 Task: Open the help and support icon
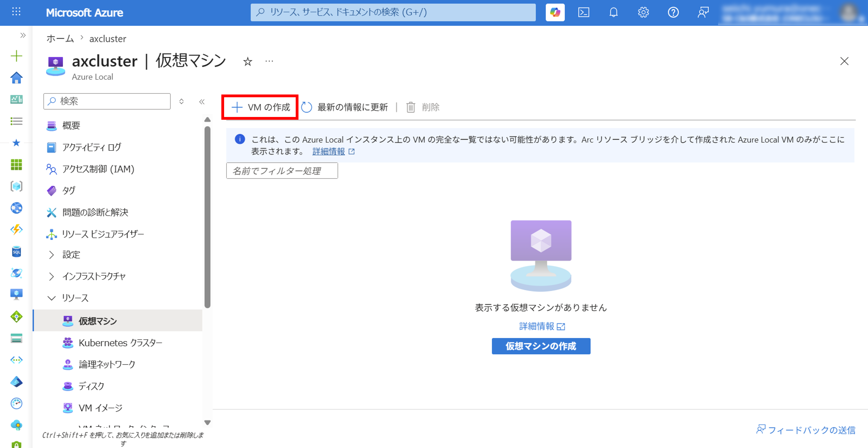673,12
